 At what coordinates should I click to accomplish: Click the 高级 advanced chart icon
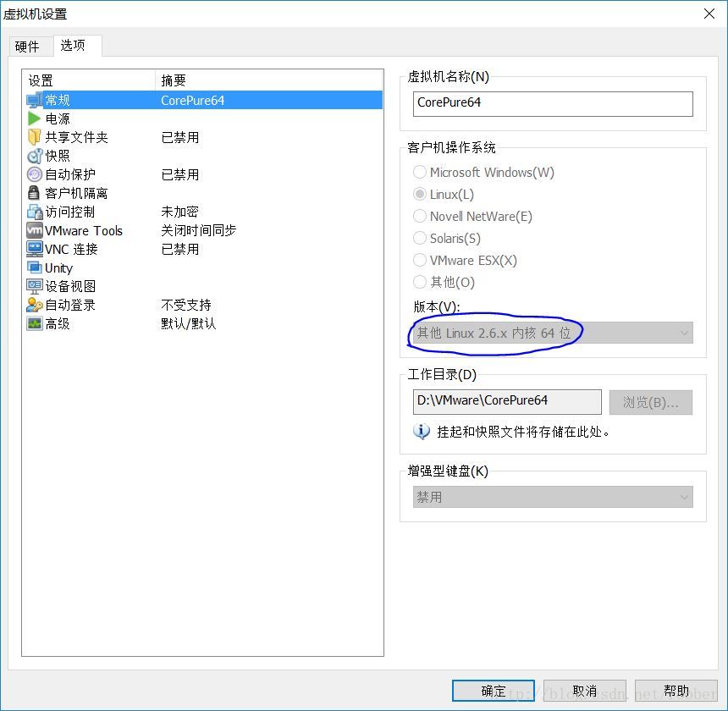tap(35, 323)
